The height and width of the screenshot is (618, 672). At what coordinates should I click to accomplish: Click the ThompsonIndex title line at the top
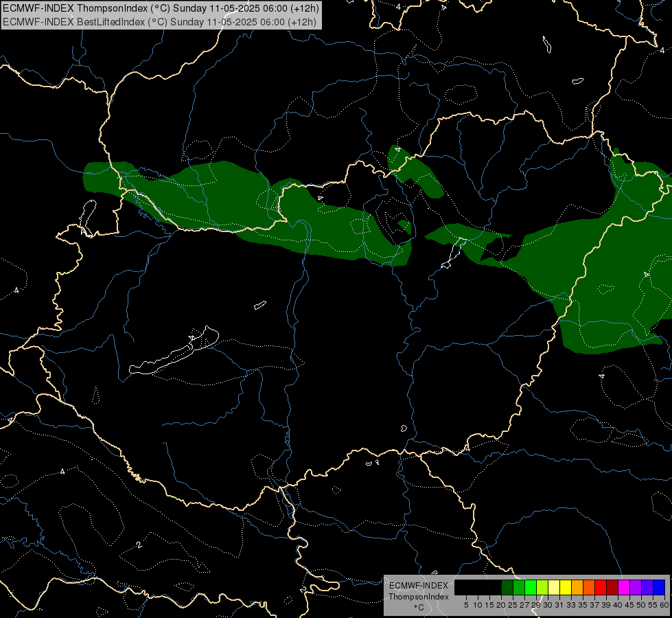tap(161, 8)
